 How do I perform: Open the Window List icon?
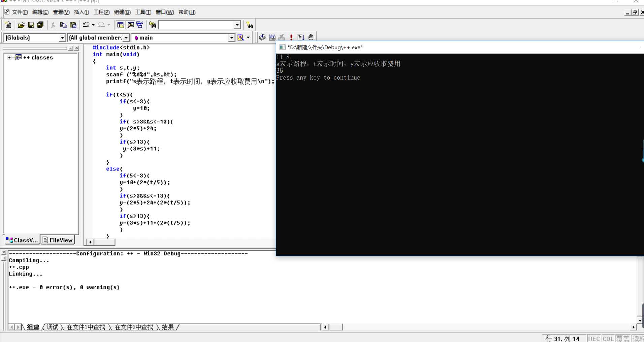pyautogui.click(x=140, y=25)
